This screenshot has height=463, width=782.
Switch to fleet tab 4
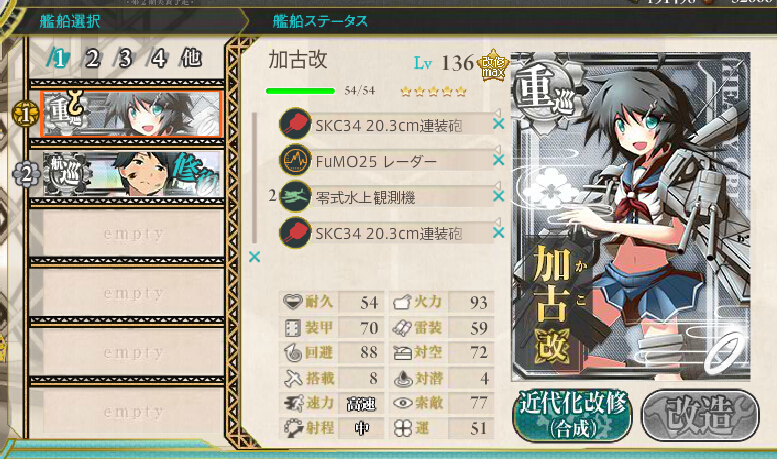[x=158, y=58]
